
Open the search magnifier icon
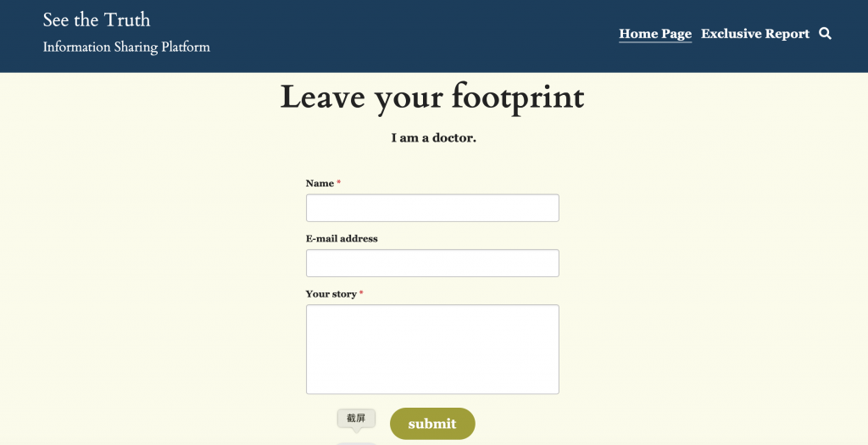(x=826, y=34)
